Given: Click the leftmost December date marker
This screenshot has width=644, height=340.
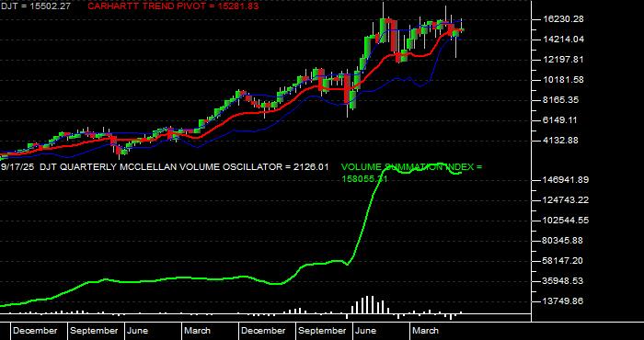Looking at the screenshot, I should [x=35, y=331].
